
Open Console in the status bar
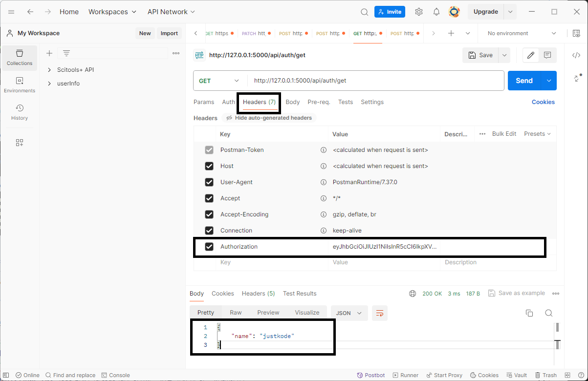[x=115, y=375]
